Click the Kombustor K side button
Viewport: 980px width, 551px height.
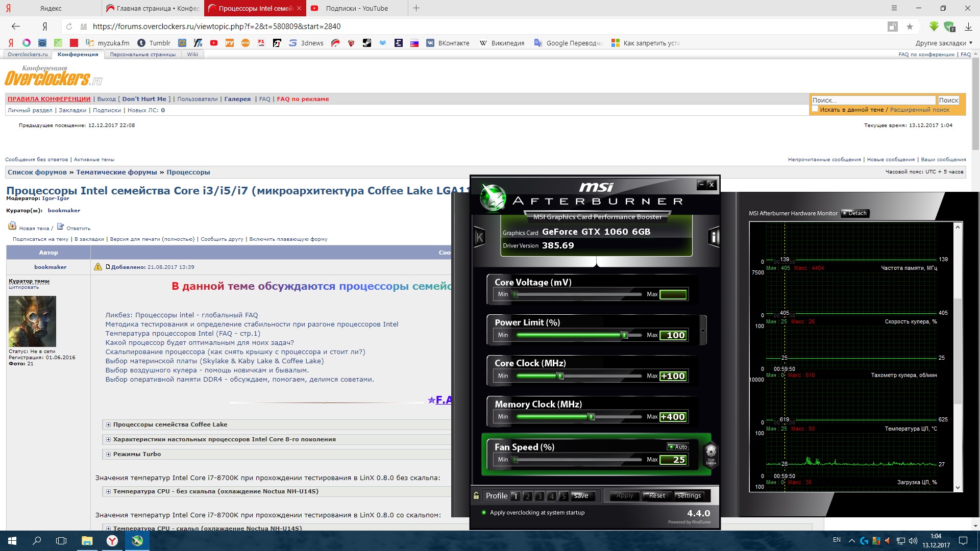[x=479, y=237]
